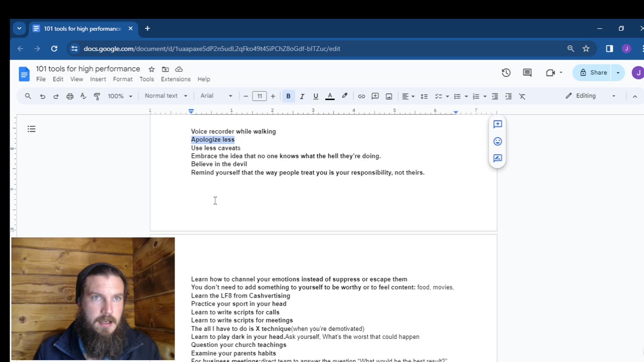Activate the paint format tool

[x=97, y=96]
